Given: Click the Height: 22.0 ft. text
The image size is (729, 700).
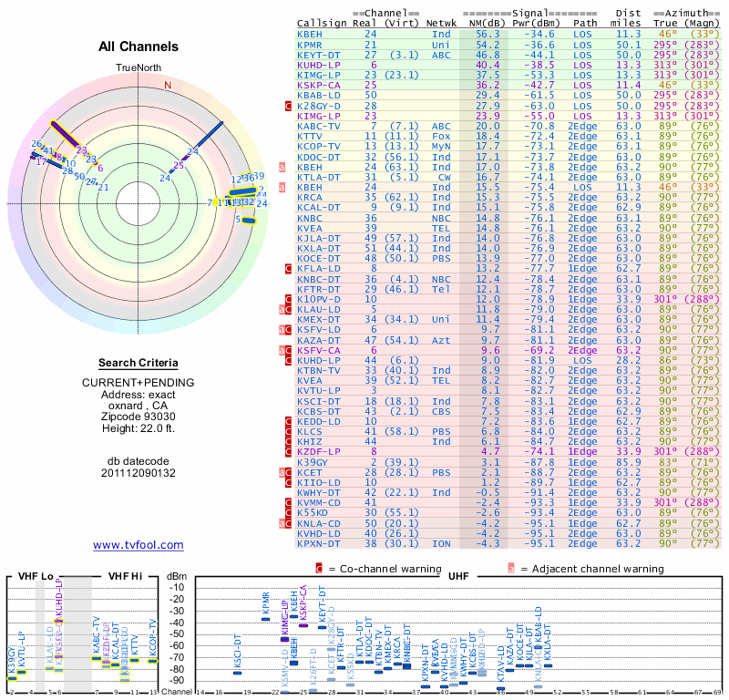Looking at the screenshot, I should [x=139, y=428].
